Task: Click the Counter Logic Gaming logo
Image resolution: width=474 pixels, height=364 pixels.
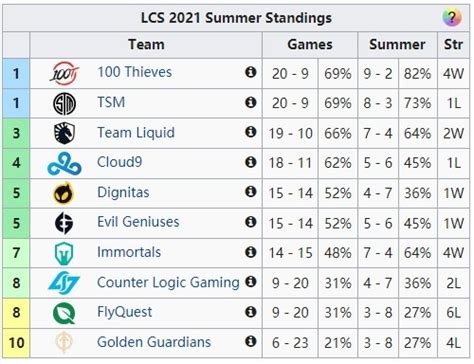Action: tap(64, 283)
